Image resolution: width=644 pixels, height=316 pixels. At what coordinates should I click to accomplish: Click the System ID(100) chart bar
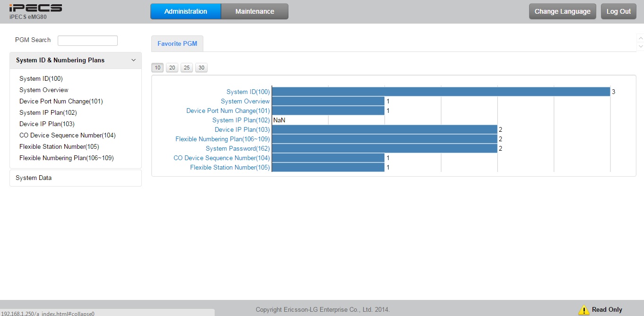click(x=440, y=92)
